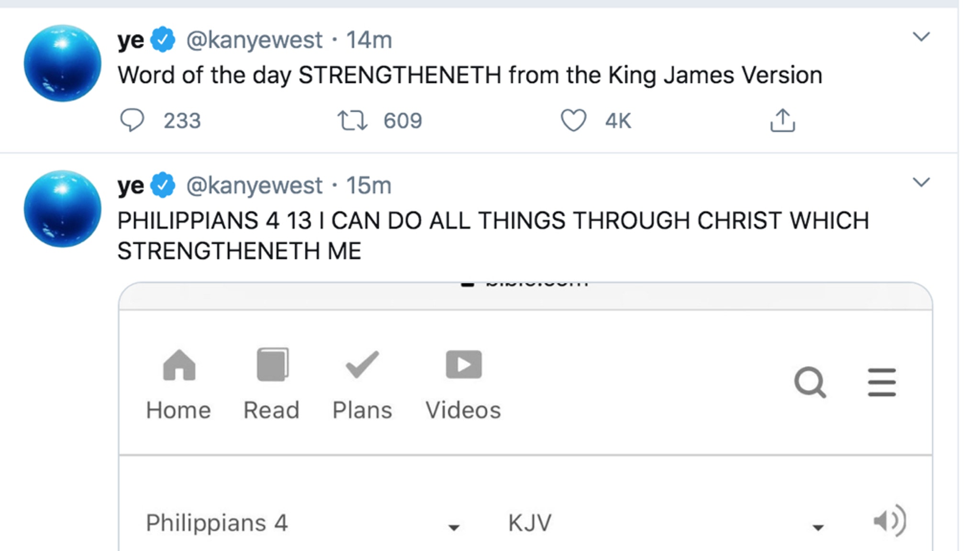Open the blue globe avatar of second tweet
This screenshot has width=980, height=551.
click(x=63, y=209)
